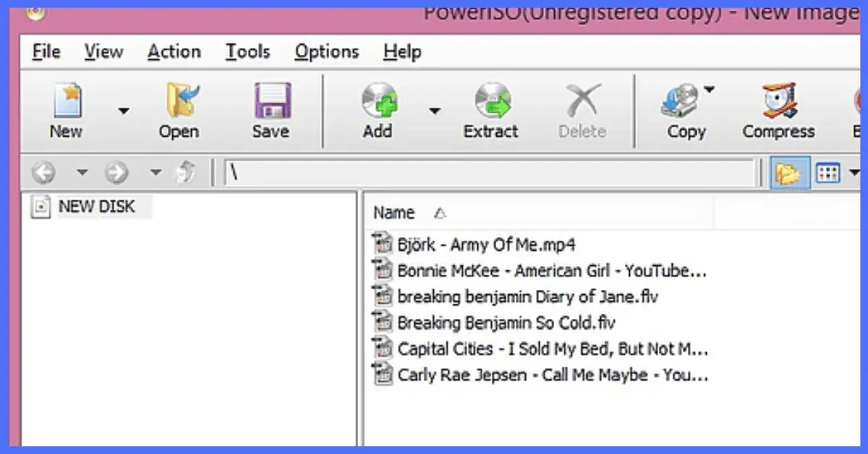868x454 pixels.
Task: Select Bonnie McKee - American Girl file
Action: point(551,270)
